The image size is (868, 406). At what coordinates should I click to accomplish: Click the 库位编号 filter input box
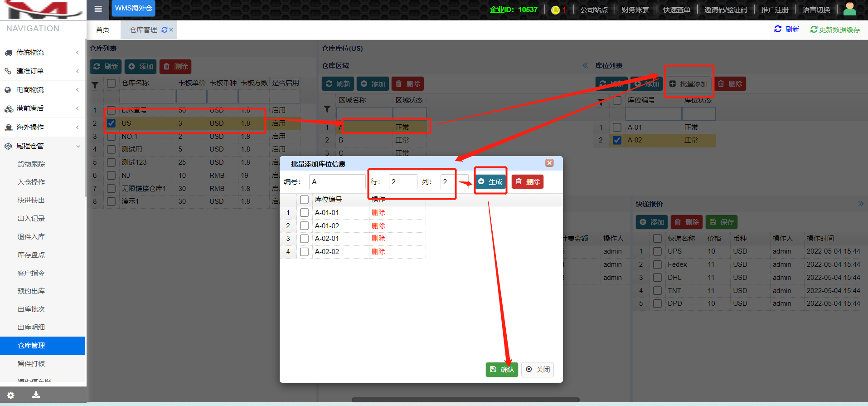click(653, 114)
